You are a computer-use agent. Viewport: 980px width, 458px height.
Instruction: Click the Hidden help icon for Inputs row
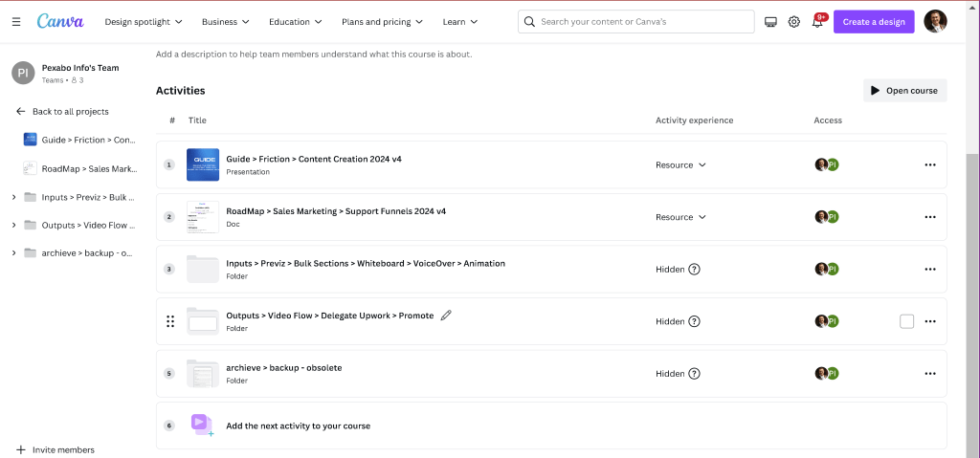(x=694, y=270)
